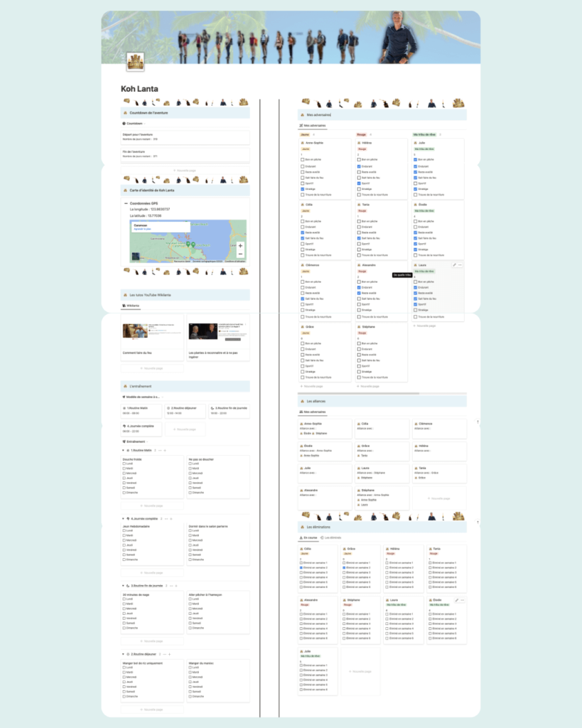The width and height of the screenshot is (582, 728).
Task: Uncheck Bon en pêche on Julie's adversaires card
Action: tap(416, 160)
